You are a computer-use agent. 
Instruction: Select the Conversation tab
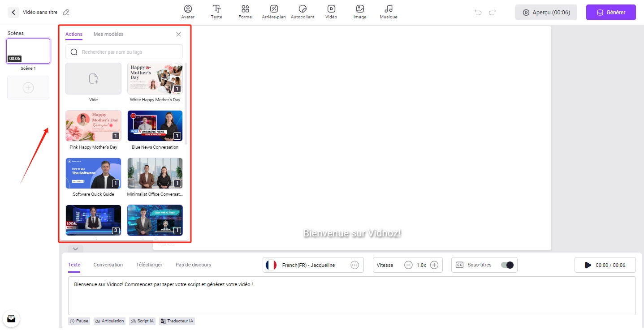coord(108,265)
